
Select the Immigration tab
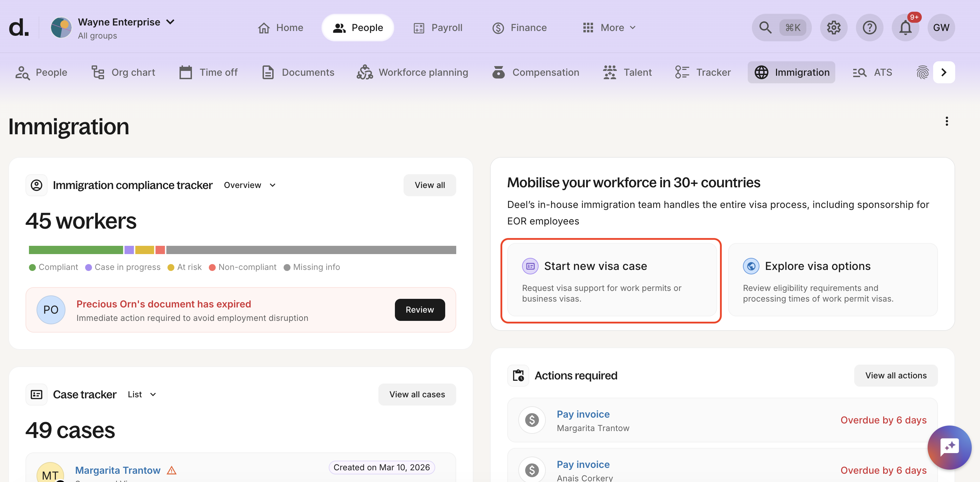792,72
